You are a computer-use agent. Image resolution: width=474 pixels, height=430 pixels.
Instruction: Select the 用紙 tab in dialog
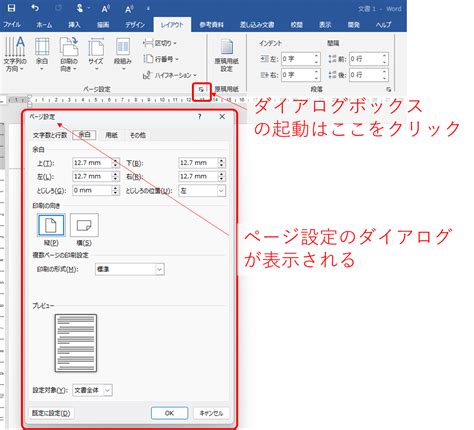pos(112,135)
